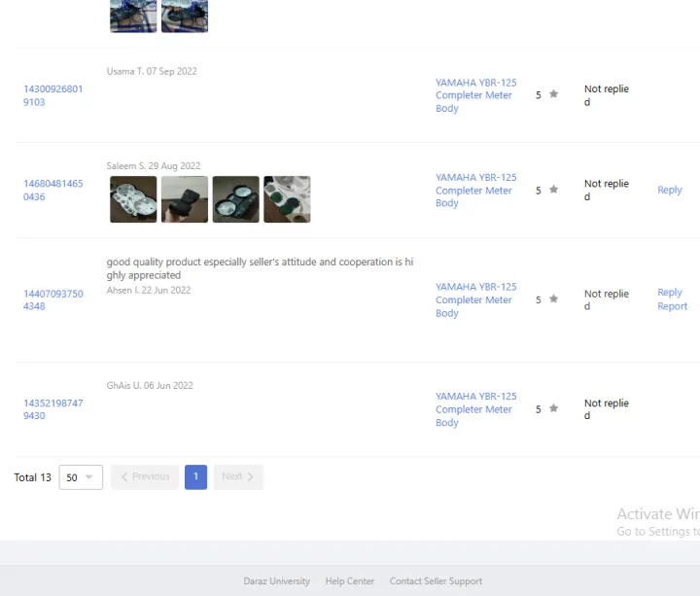Click the rating star in GhAis U.'s review row

tap(554, 409)
